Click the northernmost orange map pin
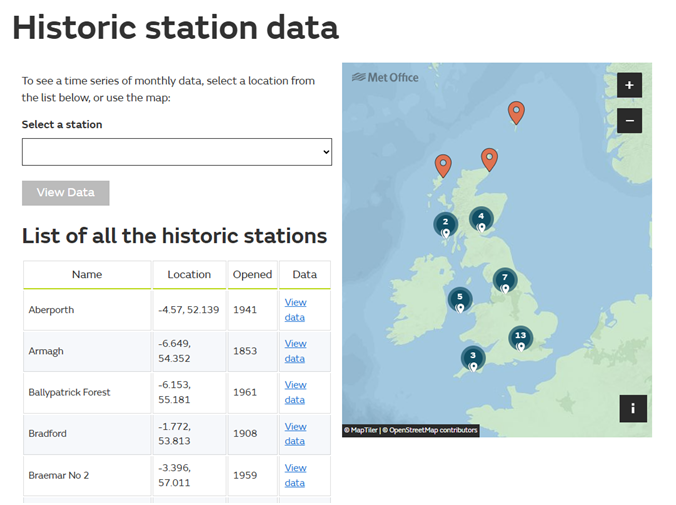This screenshot has width=676, height=505. click(x=516, y=112)
